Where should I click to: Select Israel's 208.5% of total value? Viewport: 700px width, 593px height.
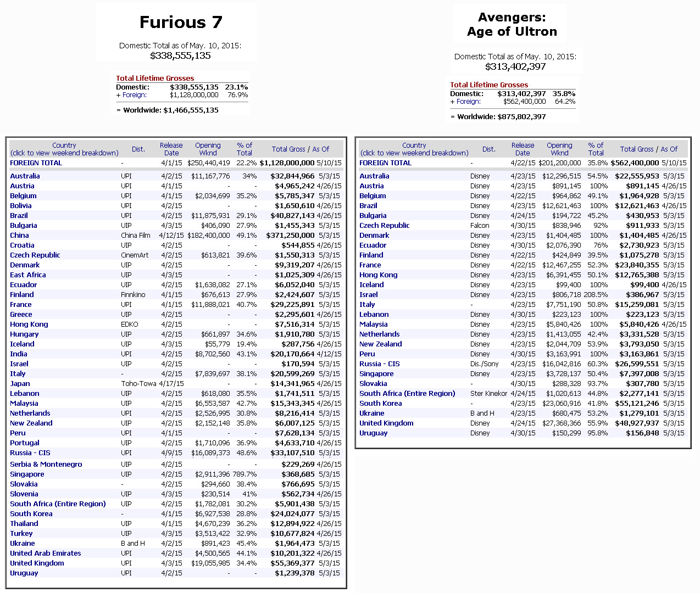[596, 295]
